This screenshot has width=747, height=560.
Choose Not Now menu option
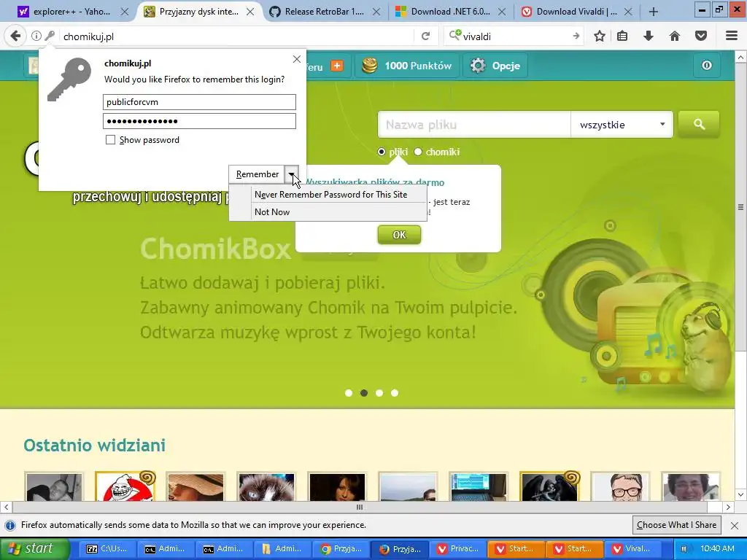coord(272,212)
